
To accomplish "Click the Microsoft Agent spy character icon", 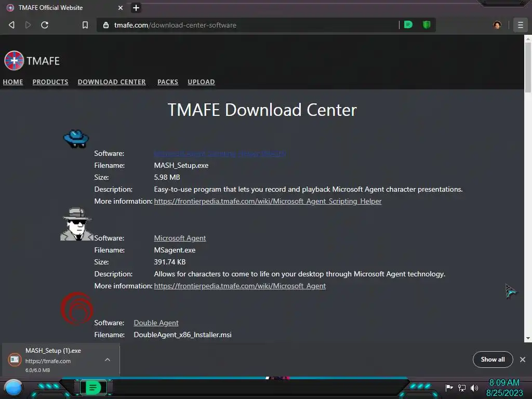I will click(x=77, y=224).
